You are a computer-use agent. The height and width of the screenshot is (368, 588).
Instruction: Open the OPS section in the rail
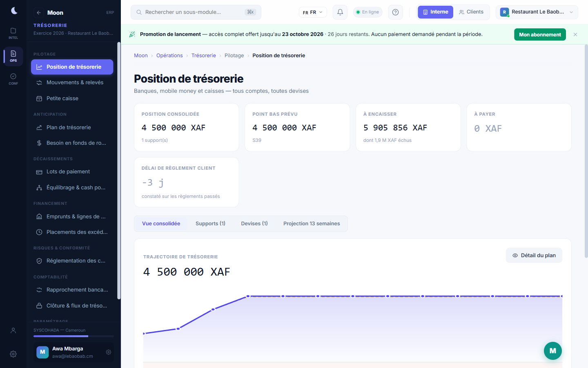[13, 56]
